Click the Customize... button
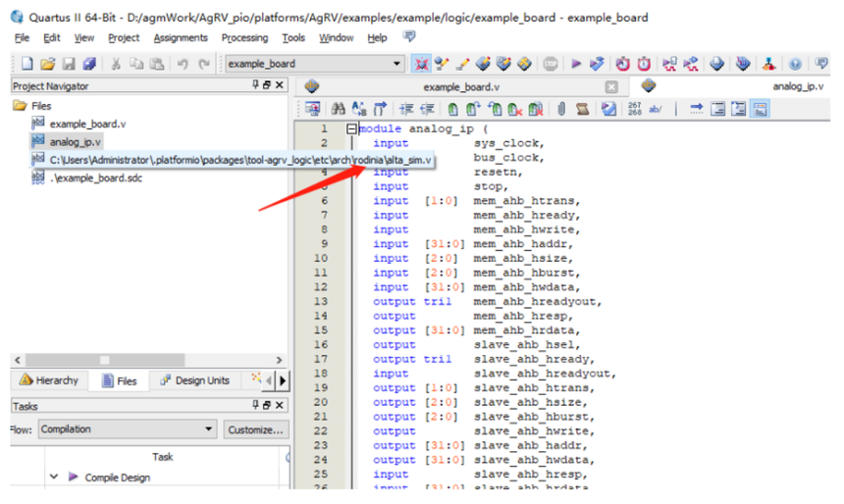The width and height of the screenshot is (844, 504). click(255, 429)
